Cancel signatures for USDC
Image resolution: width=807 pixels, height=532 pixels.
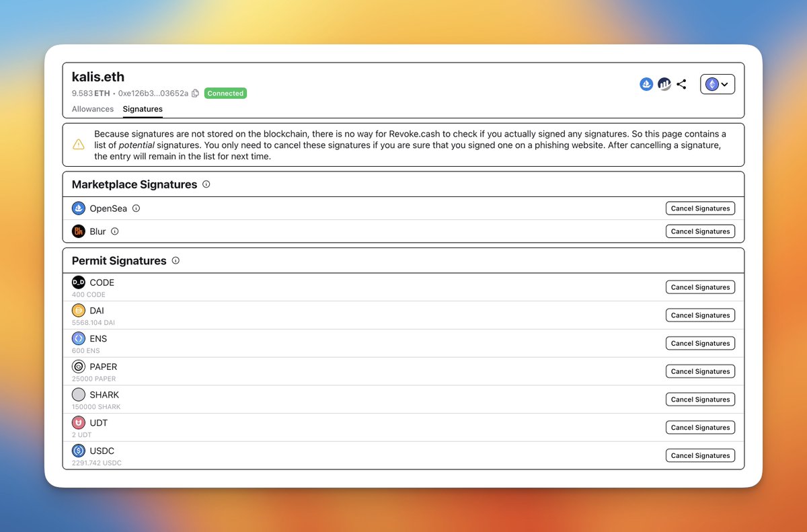click(x=700, y=455)
